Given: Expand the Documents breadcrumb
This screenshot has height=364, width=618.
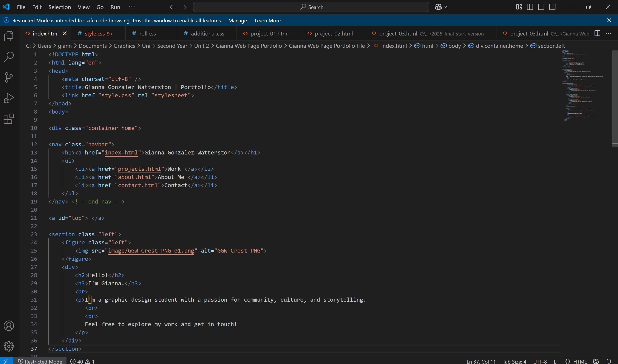Looking at the screenshot, I should coord(93,46).
